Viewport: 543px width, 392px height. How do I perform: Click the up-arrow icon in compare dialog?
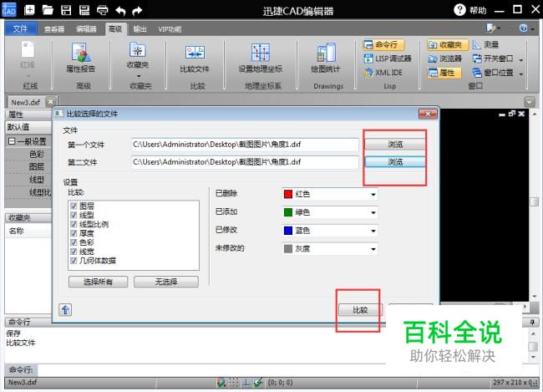click(x=65, y=309)
